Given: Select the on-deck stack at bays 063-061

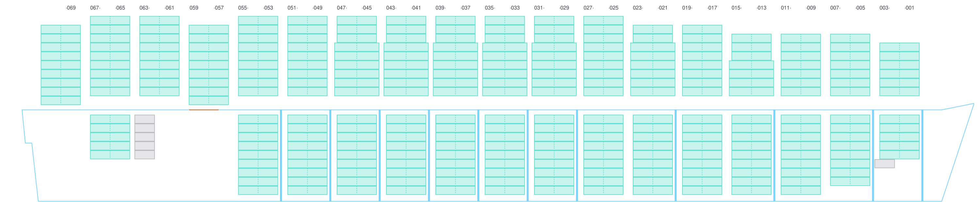Looking at the screenshot, I should pyautogui.click(x=159, y=56).
